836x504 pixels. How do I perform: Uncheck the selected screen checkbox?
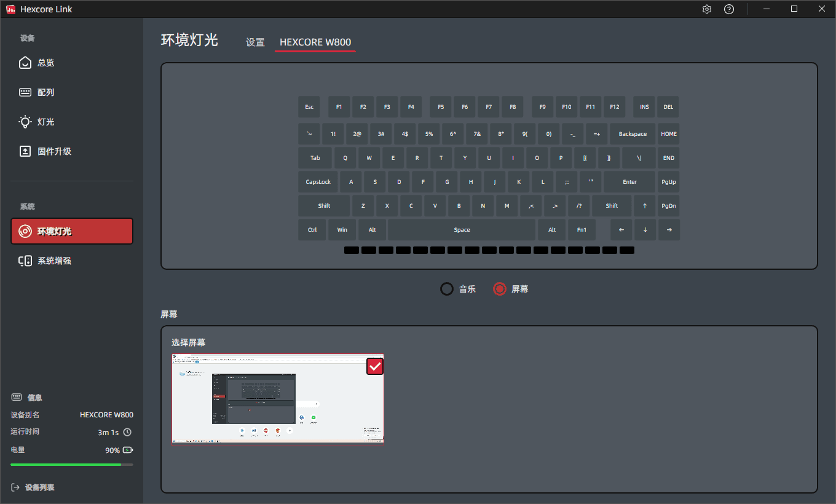[375, 366]
